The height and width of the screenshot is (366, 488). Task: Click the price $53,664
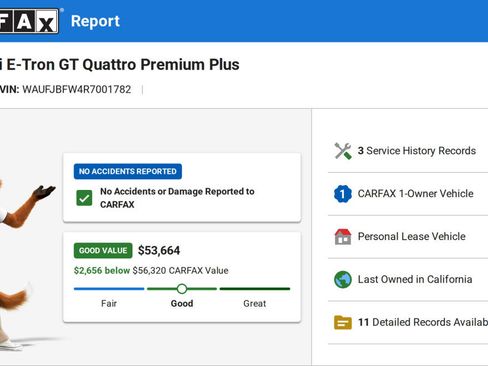click(x=159, y=250)
